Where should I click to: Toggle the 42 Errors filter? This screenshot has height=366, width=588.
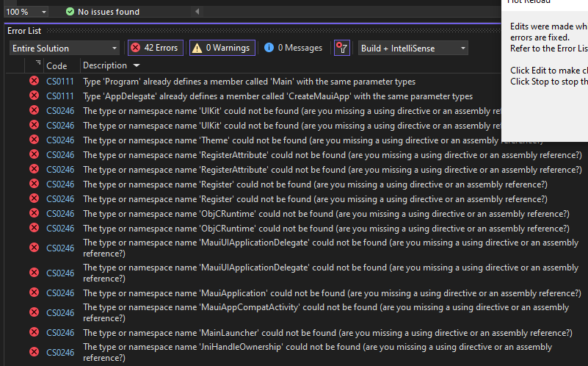tap(155, 48)
